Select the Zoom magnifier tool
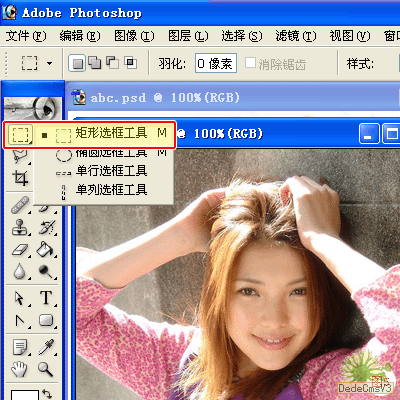This screenshot has height=400, width=400. 46,369
